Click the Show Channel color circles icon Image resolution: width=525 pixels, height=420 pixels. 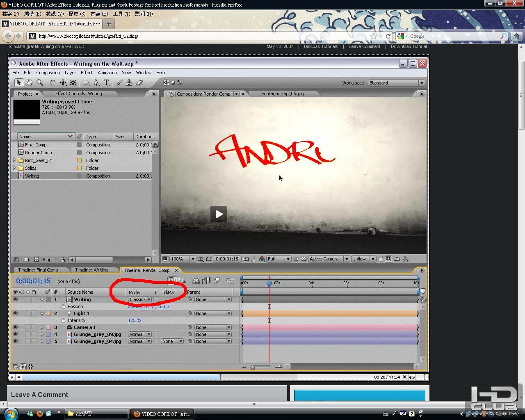(262, 259)
